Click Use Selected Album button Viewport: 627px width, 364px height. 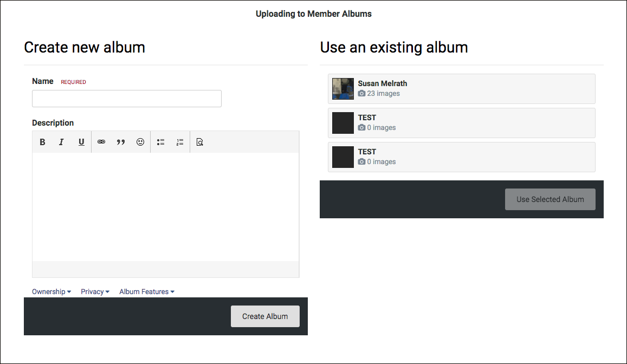click(x=550, y=199)
